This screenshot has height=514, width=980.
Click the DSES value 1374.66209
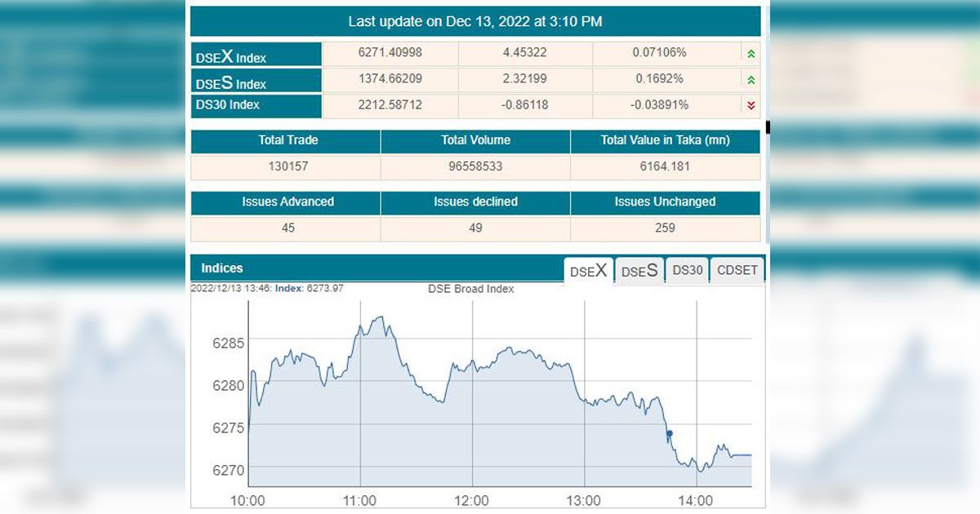(x=390, y=79)
